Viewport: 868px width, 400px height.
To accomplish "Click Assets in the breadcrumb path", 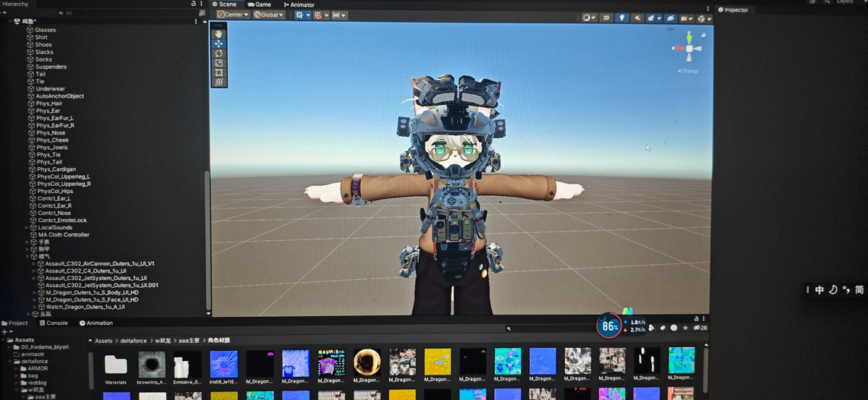I will coord(104,340).
